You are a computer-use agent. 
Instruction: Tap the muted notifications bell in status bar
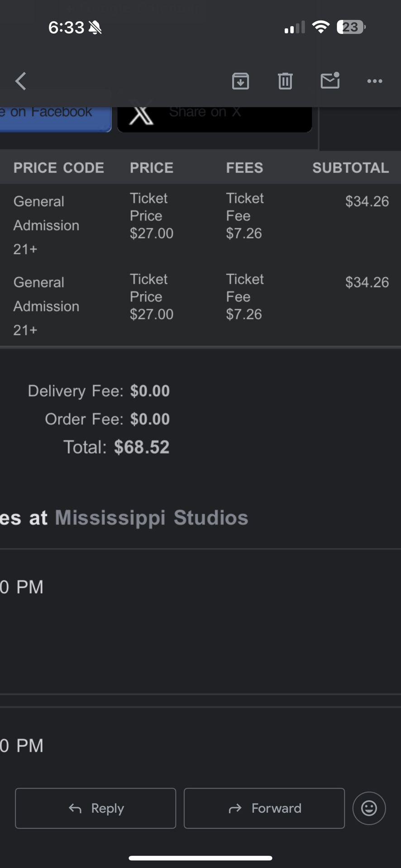(94, 27)
